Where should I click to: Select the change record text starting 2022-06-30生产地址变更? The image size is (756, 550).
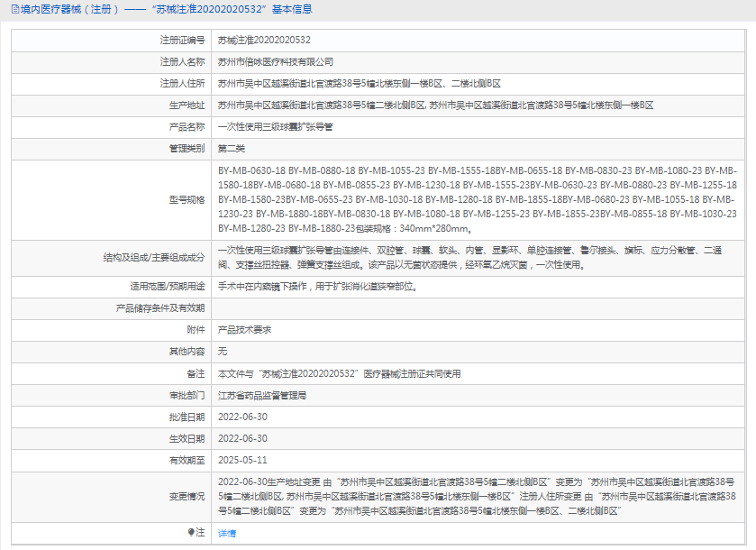pos(477,497)
